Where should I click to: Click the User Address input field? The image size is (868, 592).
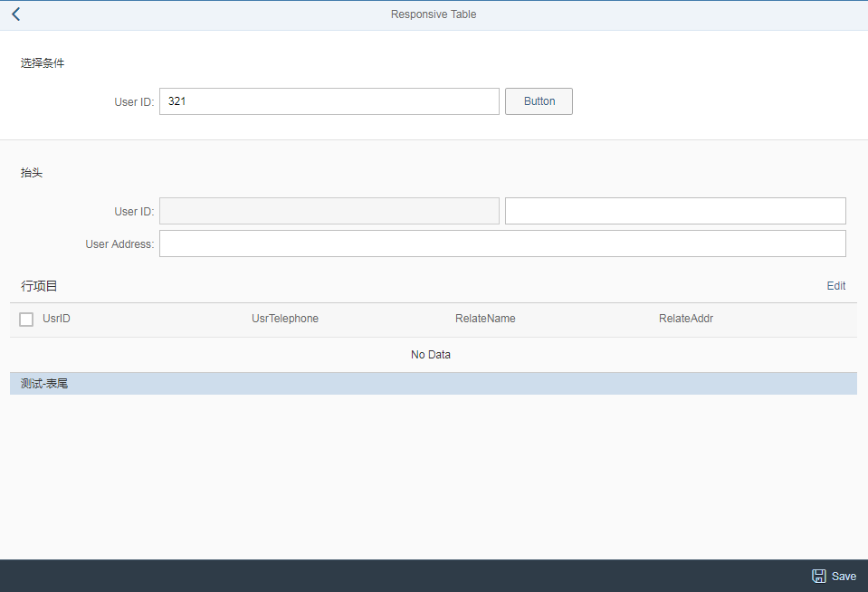click(x=502, y=243)
